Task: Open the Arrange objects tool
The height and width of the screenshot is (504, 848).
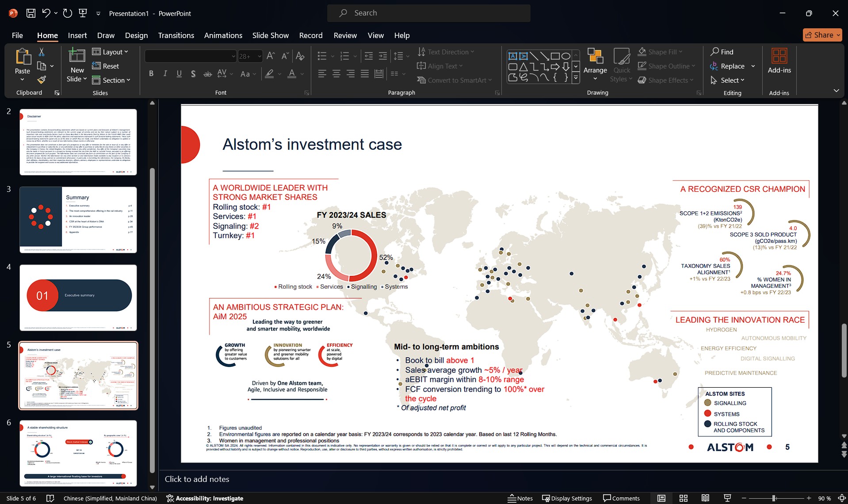Action: [595, 65]
